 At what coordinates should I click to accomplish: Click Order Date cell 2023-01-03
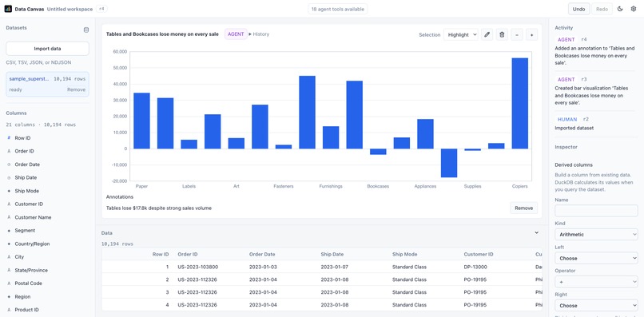tap(263, 267)
